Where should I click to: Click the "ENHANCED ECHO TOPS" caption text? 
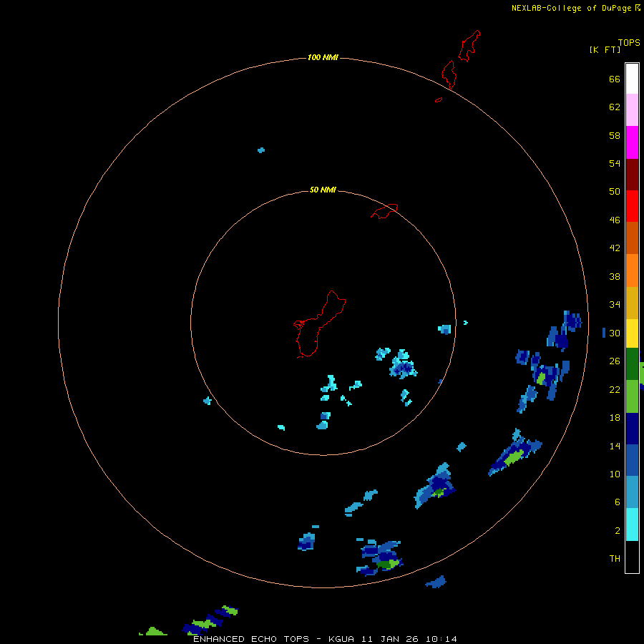251,639
